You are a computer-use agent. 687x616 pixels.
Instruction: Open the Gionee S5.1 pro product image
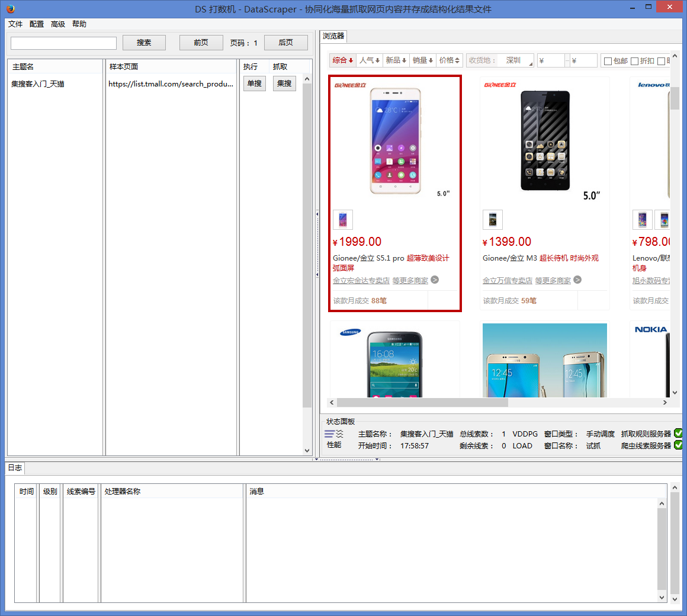point(395,141)
